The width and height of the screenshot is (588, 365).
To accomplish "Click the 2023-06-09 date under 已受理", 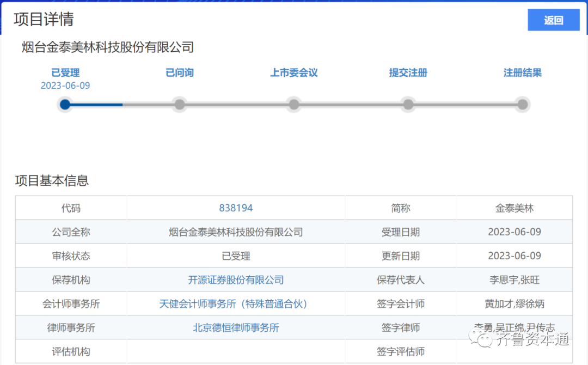I will coord(65,86).
